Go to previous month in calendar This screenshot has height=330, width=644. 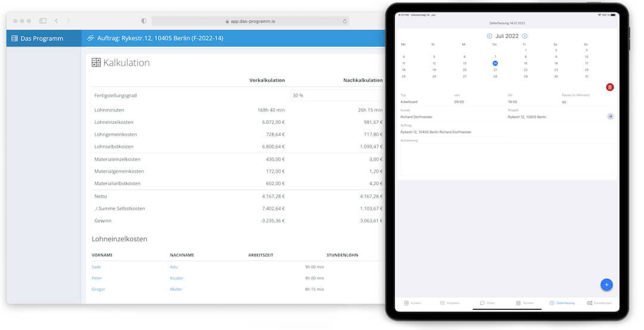[489, 36]
